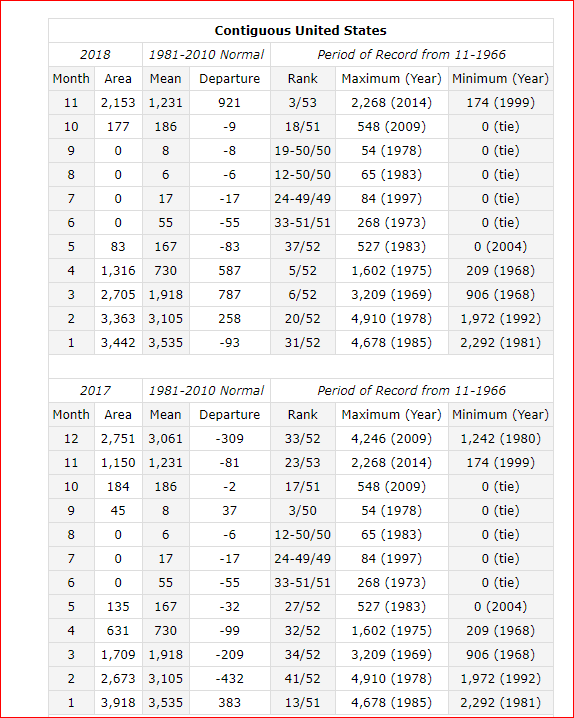574x718 pixels.
Task: Click the 2018 November rank 3/53
Action: click(x=303, y=103)
